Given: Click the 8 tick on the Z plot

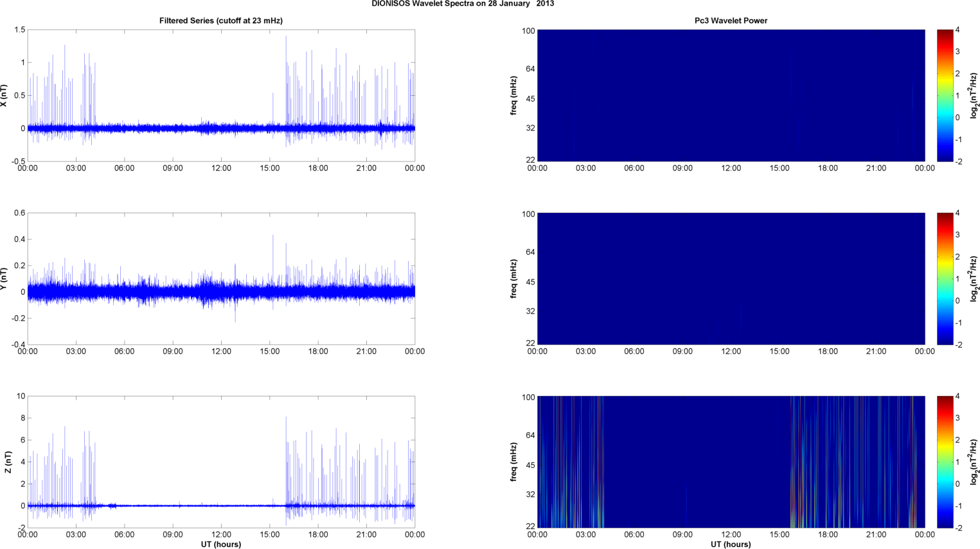Looking at the screenshot, I should pos(23,419).
